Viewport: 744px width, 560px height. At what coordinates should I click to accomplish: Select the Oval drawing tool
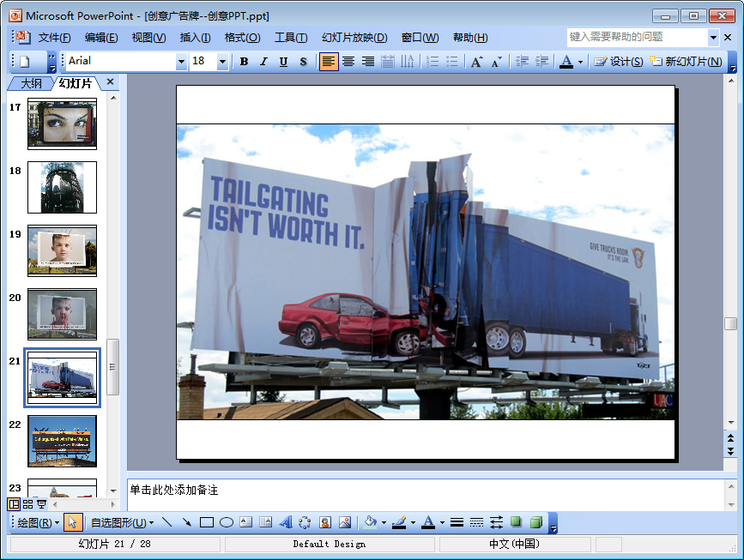tap(227, 522)
